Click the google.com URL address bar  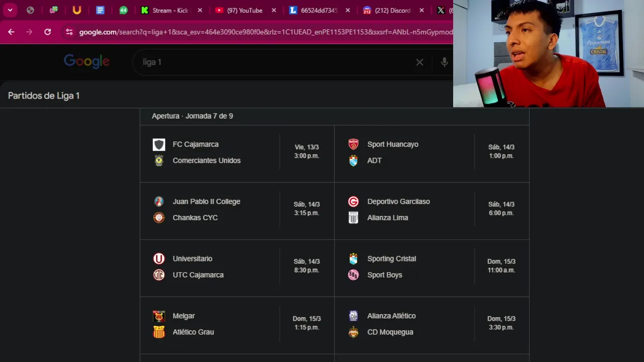[266, 32]
